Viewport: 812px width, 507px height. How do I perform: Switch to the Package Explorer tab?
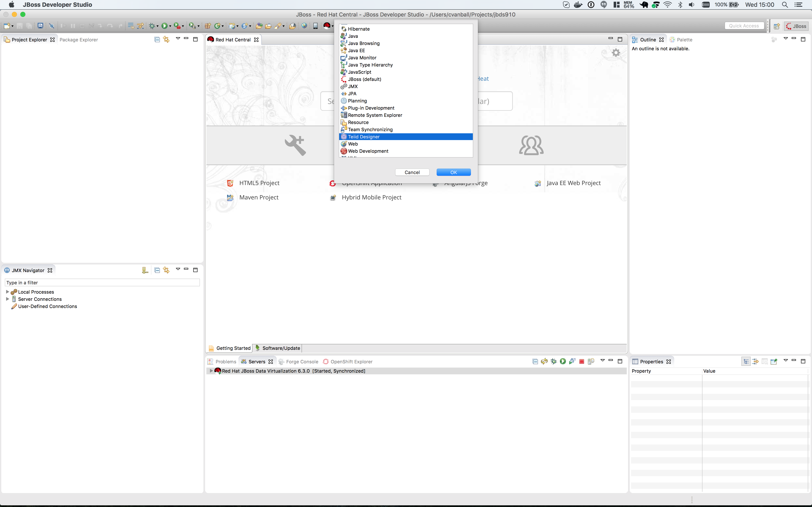[78, 40]
